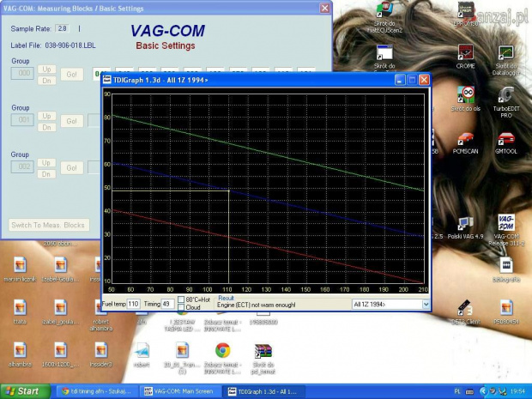The height and width of the screenshot is (399, 532).
Task: Tick the 80°C=Hot checkbox in TDIGraph
Action: pyautogui.click(x=181, y=299)
